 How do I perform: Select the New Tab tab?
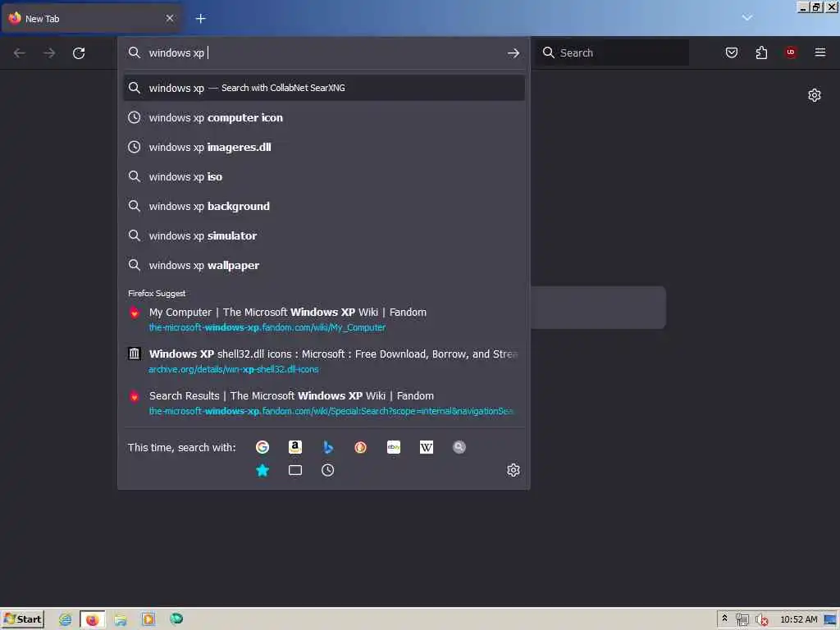click(91, 19)
